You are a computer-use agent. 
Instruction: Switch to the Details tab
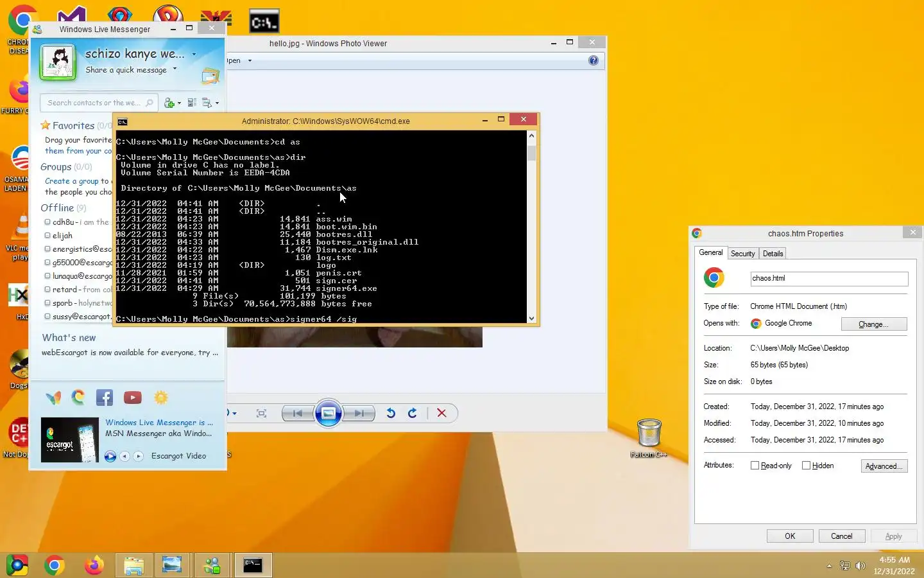[x=773, y=254]
